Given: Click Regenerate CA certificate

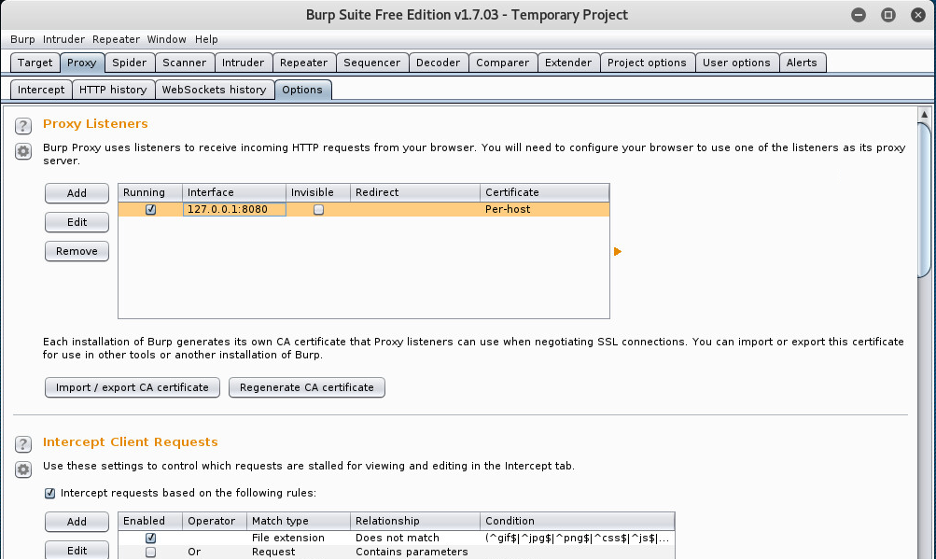Looking at the screenshot, I should [307, 387].
